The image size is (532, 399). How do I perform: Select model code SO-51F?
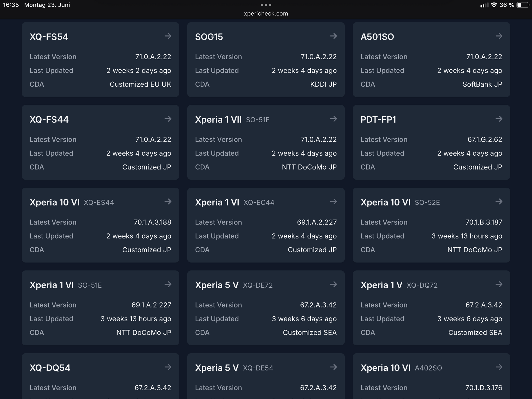[258, 120]
